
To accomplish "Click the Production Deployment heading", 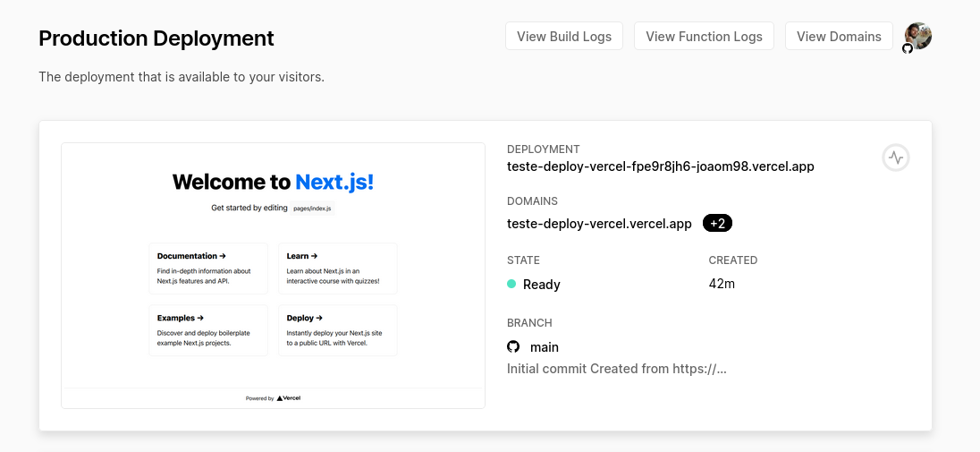I will [x=156, y=38].
